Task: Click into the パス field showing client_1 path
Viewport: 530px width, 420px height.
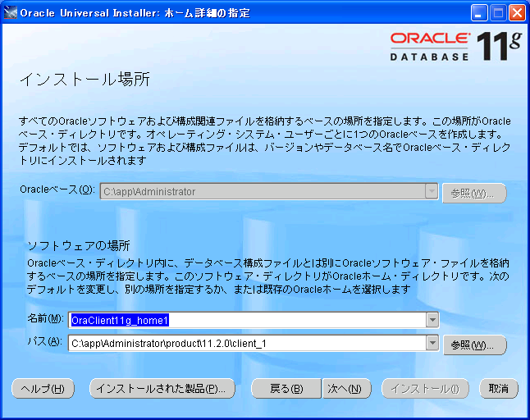Action: 246,343
